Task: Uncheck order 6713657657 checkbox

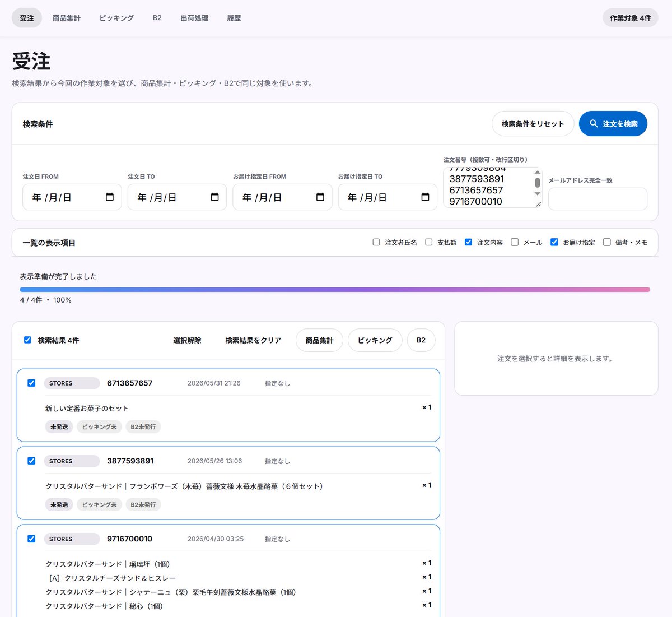Action: [31, 383]
